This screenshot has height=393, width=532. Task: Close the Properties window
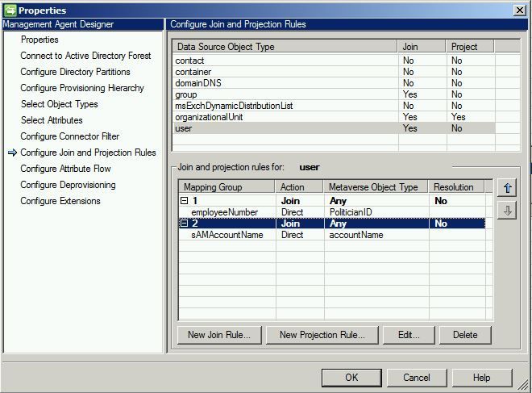point(519,10)
